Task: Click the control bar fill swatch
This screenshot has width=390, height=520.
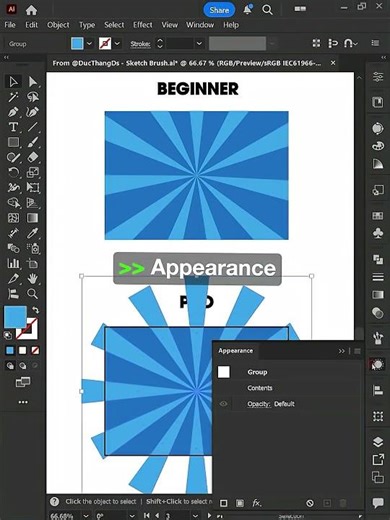Action: [77, 44]
